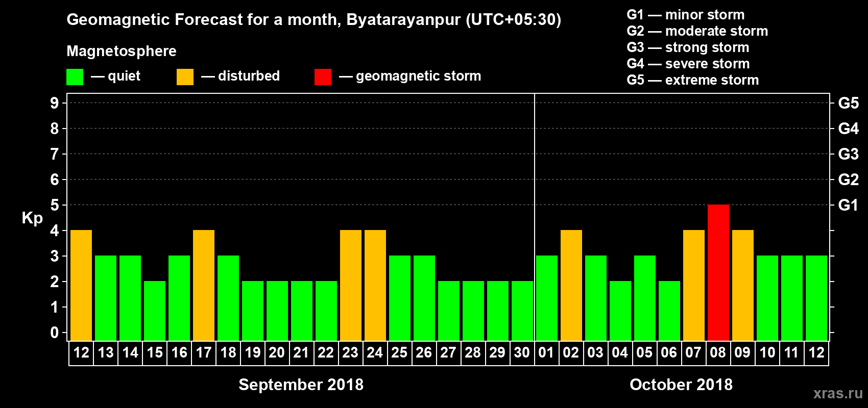Click date label 01 under October
Viewport: 868px width, 408px height.
[546, 353]
